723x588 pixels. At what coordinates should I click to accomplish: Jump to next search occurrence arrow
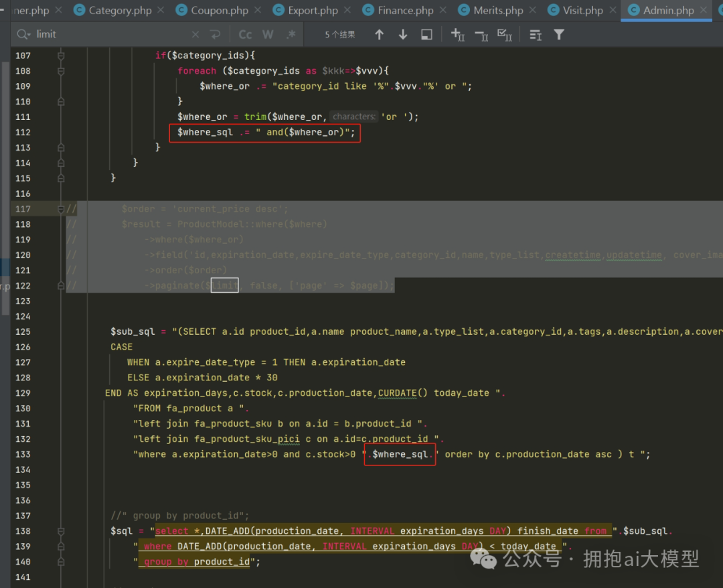403,34
